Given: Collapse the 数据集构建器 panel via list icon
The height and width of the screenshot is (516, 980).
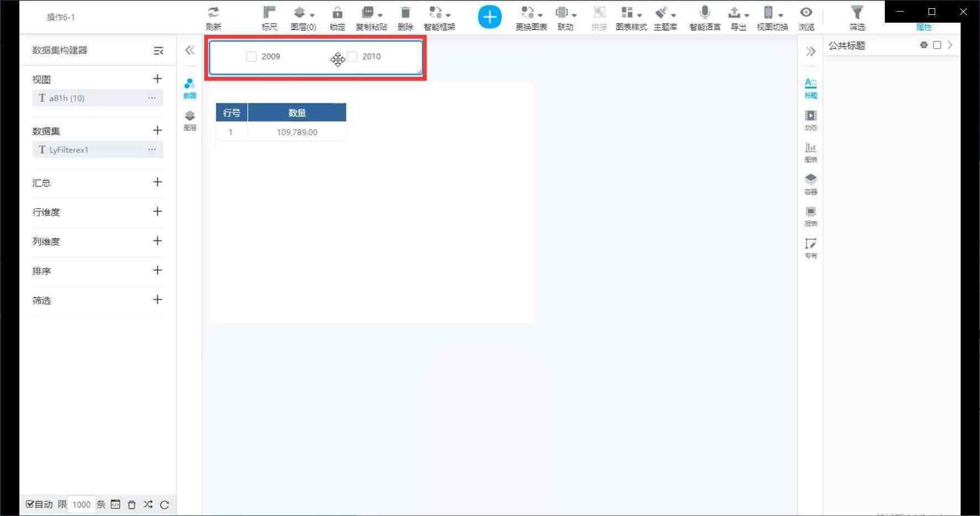Looking at the screenshot, I should [x=158, y=51].
